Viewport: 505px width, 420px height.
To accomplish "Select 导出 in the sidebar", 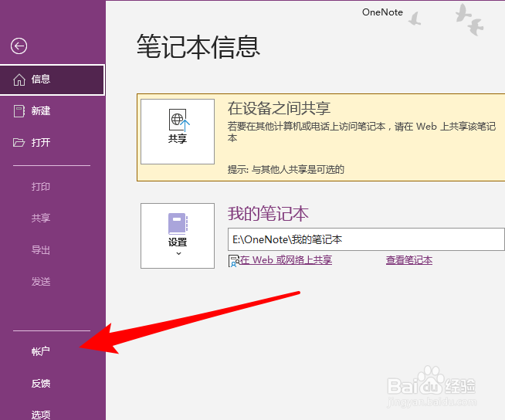I will pyautogui.click(x=41, y=250).
